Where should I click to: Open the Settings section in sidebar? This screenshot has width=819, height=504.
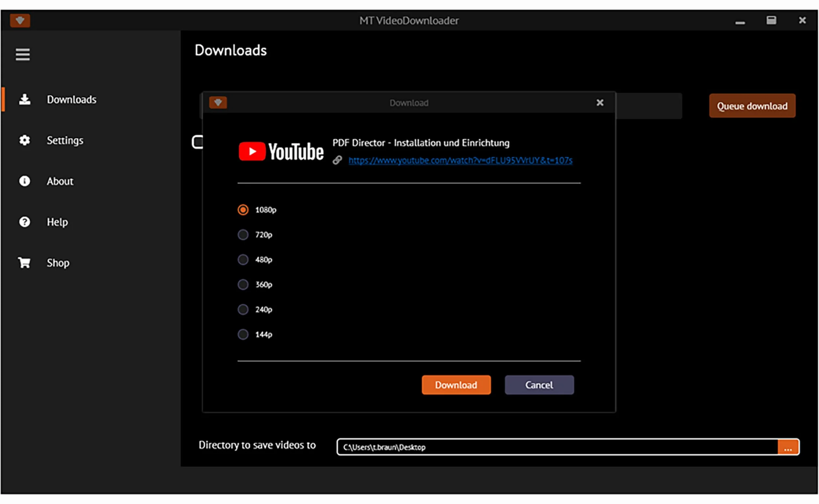pyautogui.click(x=65, y=140)
